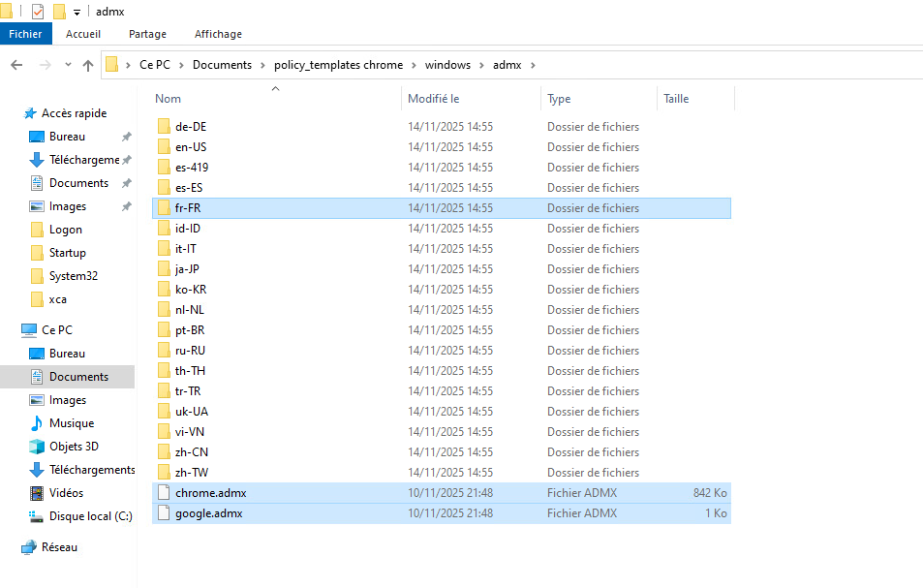This screenshot has width=923, height=588.
Task: Open the Disque local (C:) drive
Action: (90, 516)
